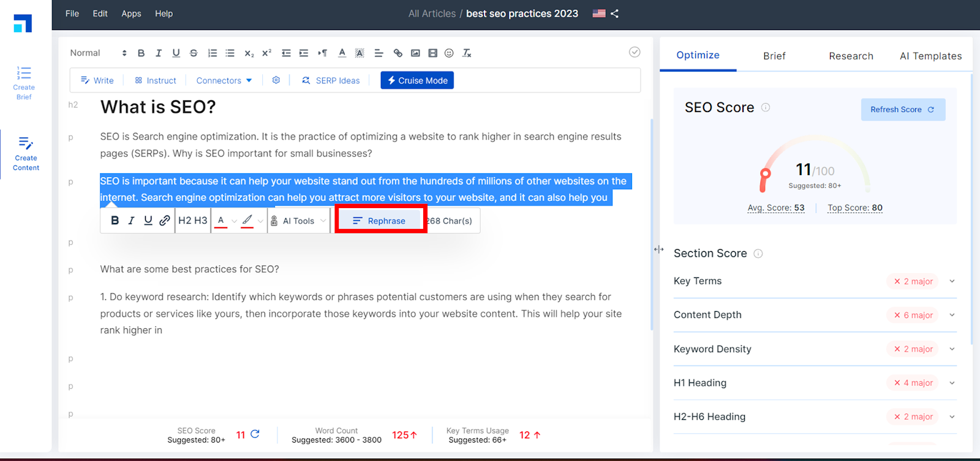The image size is (980, 461).
Task: Convert selection to H3 heading
Action: click(201, 220)
